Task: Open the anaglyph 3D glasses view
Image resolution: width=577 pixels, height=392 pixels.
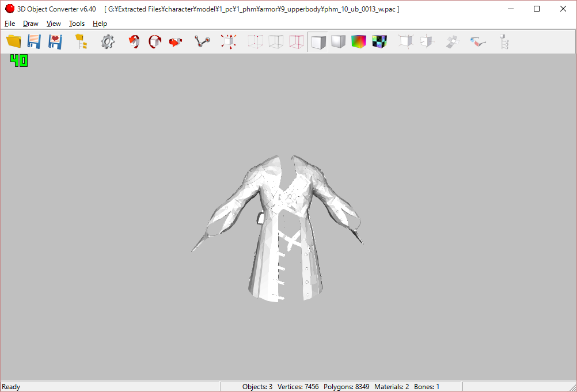Action: [478, 41]
